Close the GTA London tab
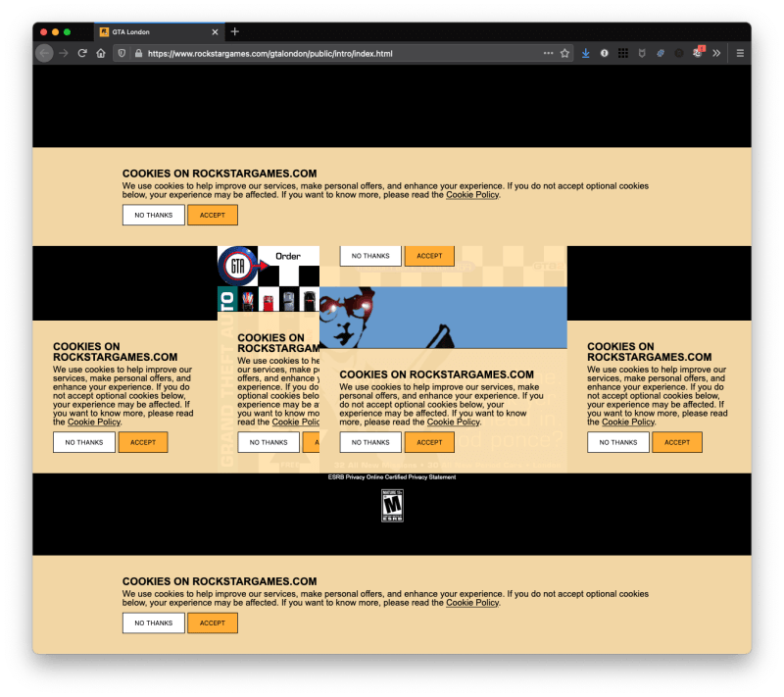 tap(215, 32)
